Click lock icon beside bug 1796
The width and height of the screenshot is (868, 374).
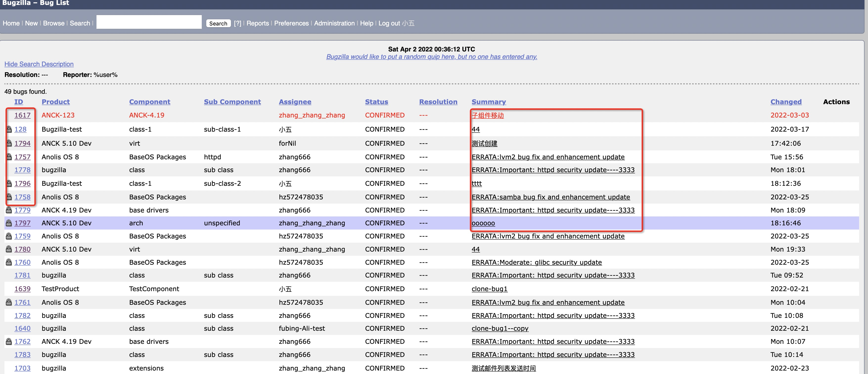click(x=9, y=183)
